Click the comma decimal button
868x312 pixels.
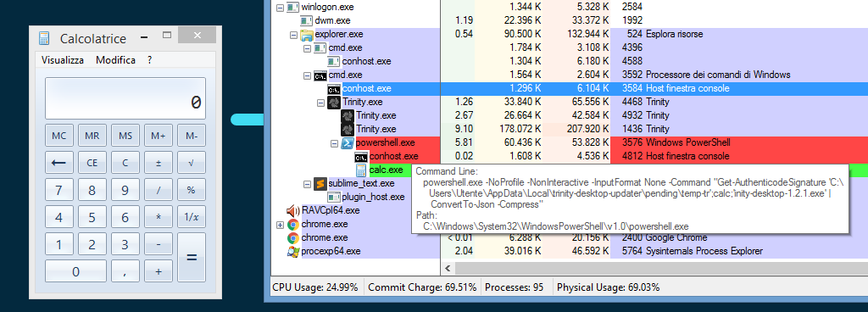pyautogui.click(x=125, y=271)
